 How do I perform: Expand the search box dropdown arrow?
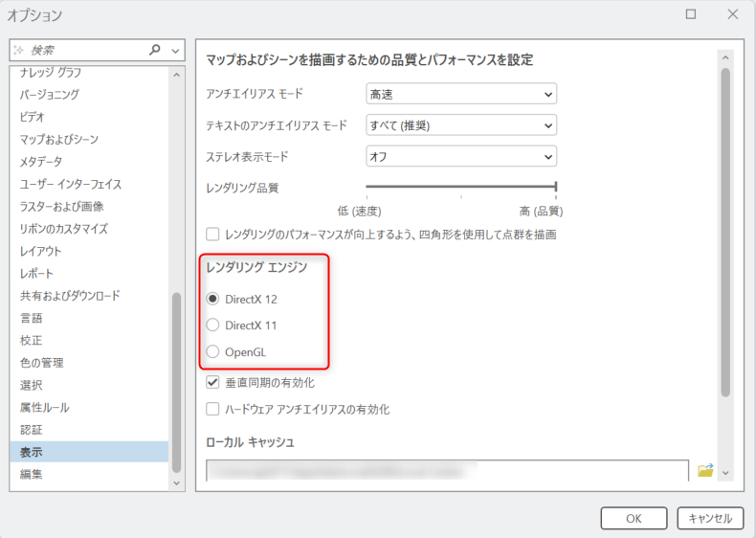click(175, 50)
